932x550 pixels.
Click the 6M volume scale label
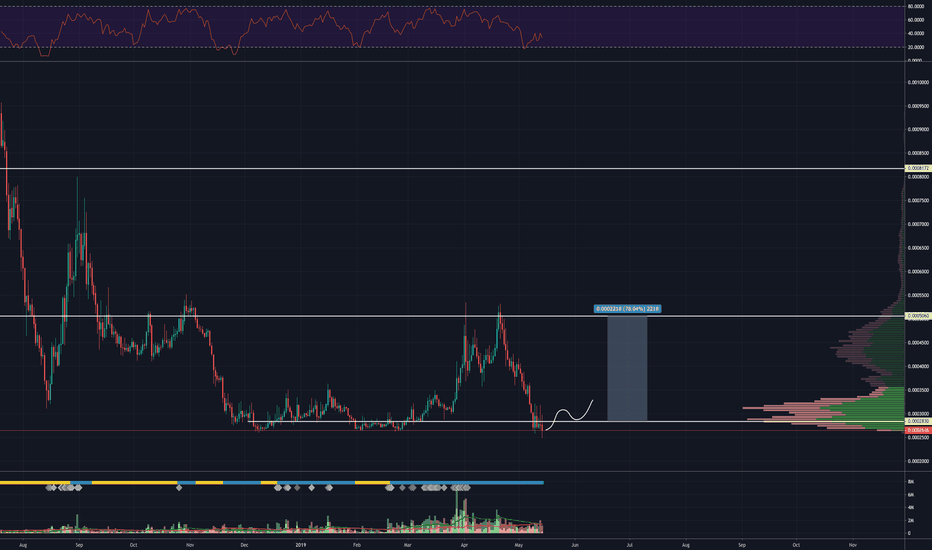[911, 495]
